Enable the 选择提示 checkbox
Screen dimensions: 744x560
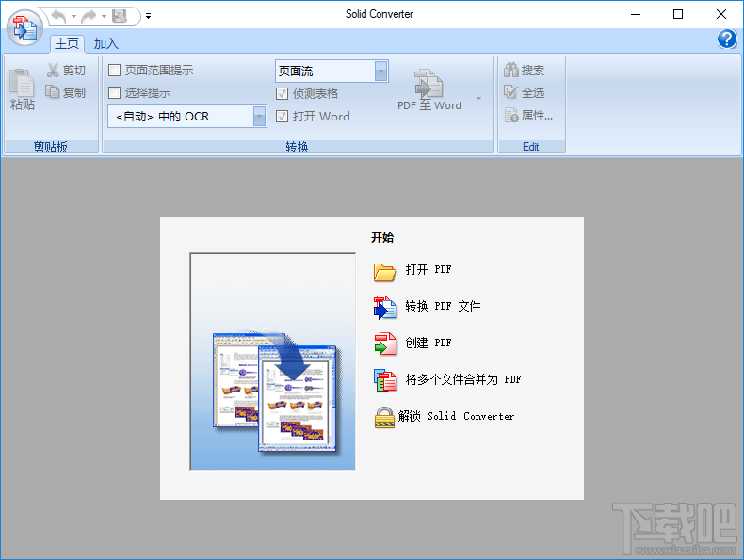[x=114, y=92]
